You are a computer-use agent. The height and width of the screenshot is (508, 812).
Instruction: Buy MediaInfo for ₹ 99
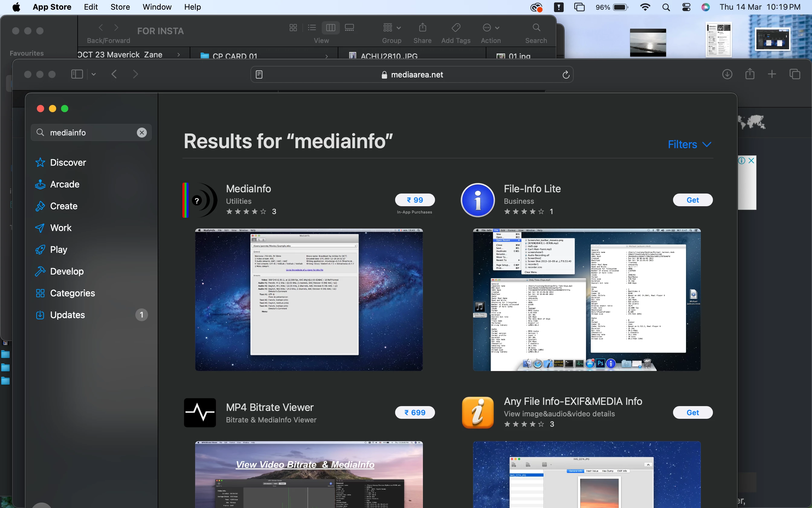tap(415, 200)
